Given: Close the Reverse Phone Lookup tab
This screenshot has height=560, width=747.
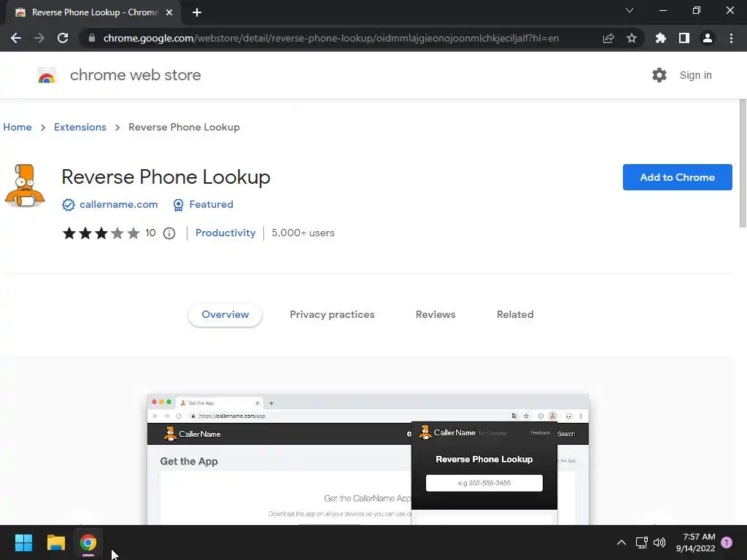Looking at the screenshot, I should 169,12.
